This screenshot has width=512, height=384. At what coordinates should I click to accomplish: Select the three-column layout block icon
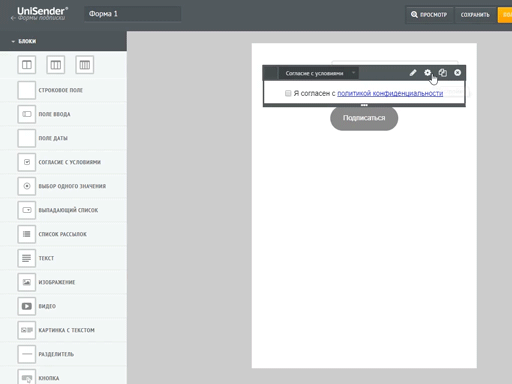tap(56, 65)
